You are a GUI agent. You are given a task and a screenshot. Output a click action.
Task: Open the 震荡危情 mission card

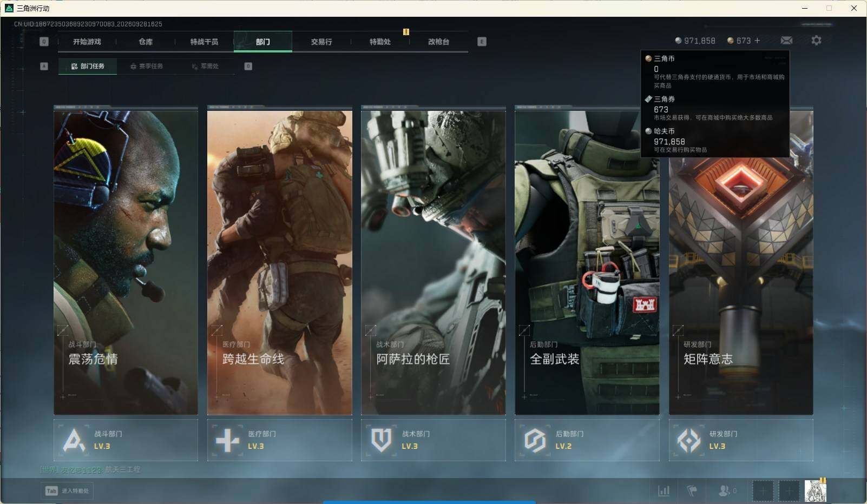[x=126, y=261]
